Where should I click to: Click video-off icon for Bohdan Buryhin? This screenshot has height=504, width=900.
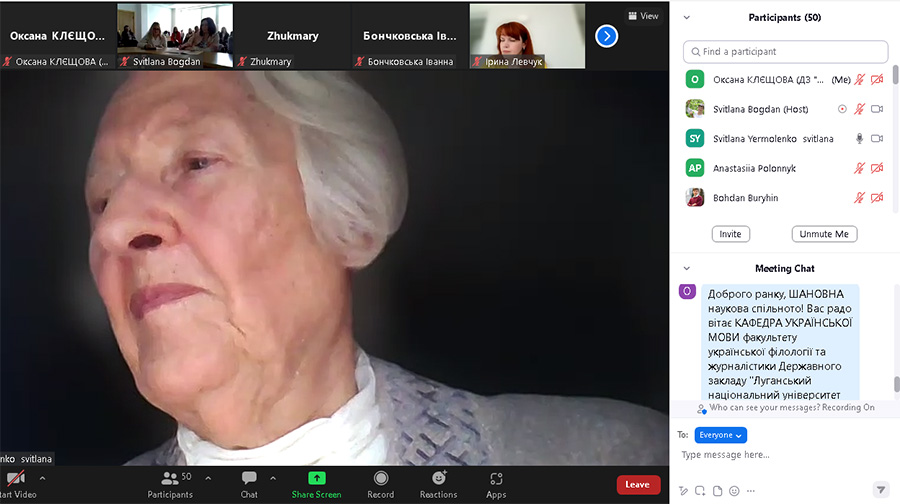(877, 197)
